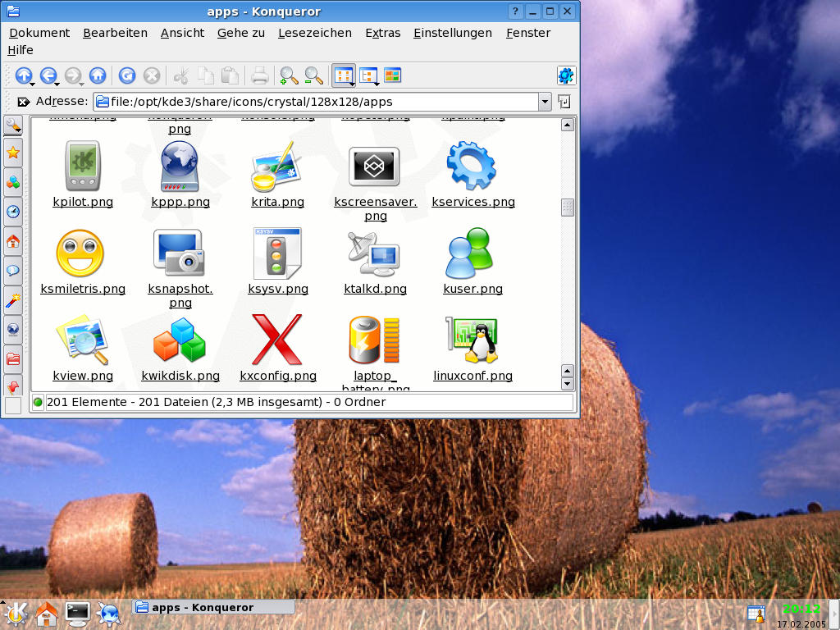Select the kuser.png file
The width and height of the screenshot is (840, 630).
(472, 262)
